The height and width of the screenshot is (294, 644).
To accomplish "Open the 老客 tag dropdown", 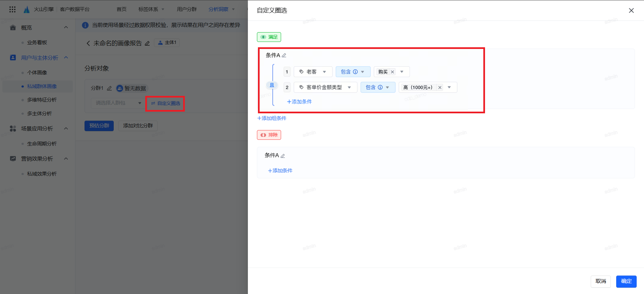I will tap(313, 72).
